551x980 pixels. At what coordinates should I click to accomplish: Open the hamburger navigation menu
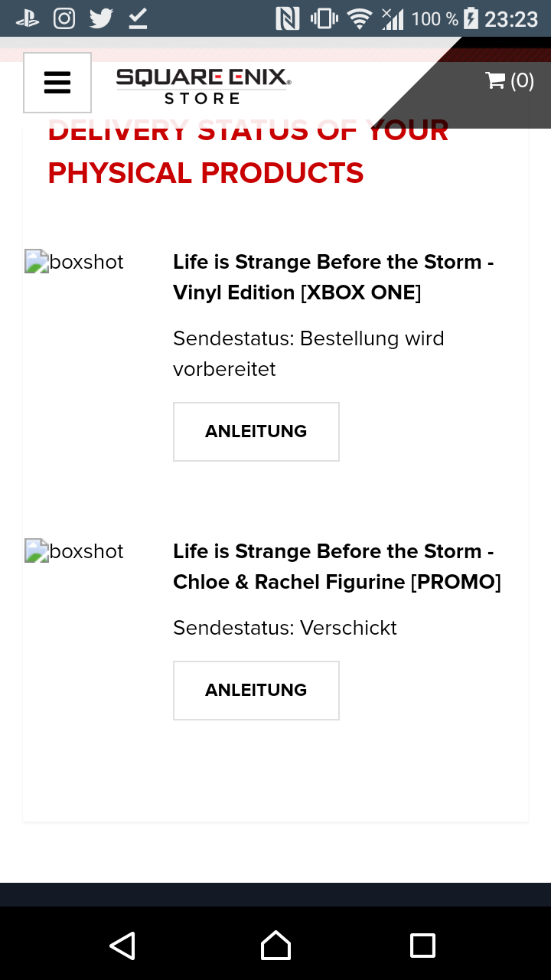coord(57,83)
